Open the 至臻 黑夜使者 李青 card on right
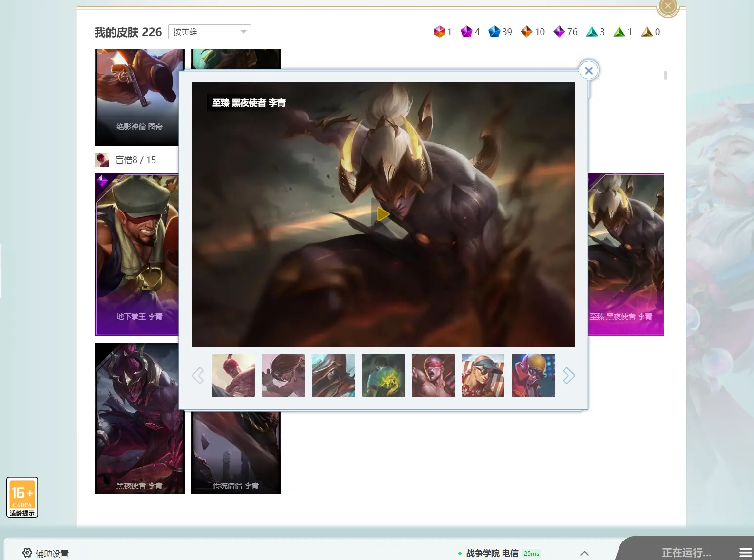754x560 pixels. [626, 254]
